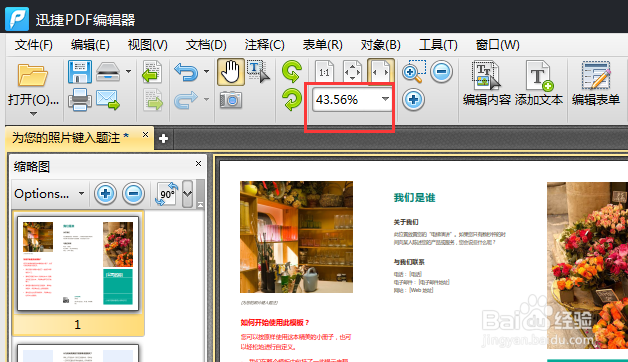Click the blue undo arrow

[x=186, y=72]
